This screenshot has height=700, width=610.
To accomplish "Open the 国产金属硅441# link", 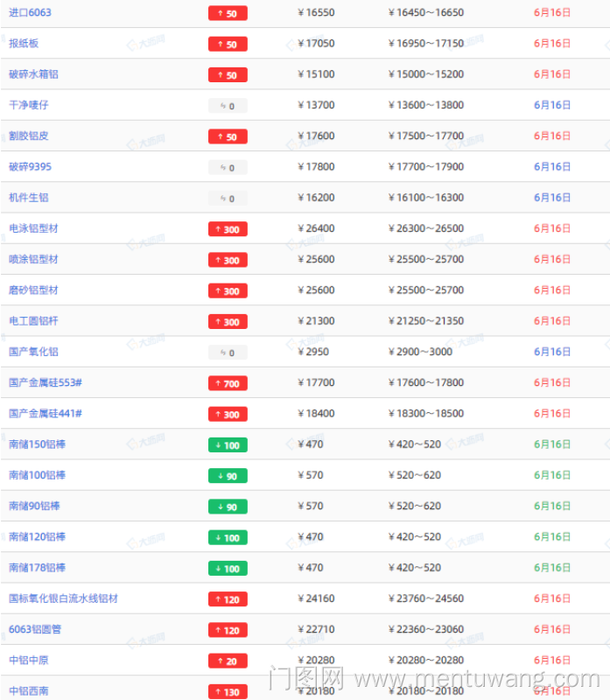I will tap(51, 414).
